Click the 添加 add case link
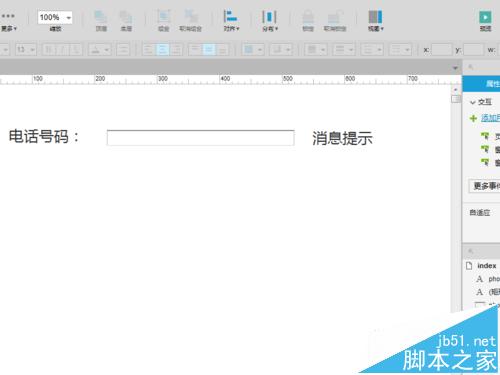 (490, 118)
